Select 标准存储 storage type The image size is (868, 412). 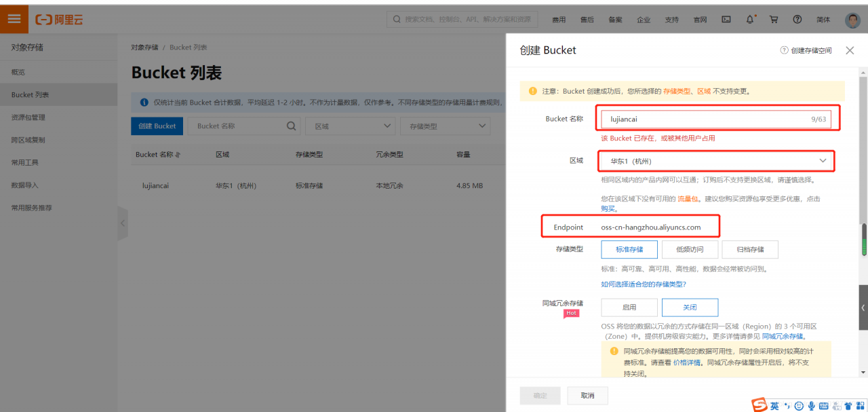[629, 249]
